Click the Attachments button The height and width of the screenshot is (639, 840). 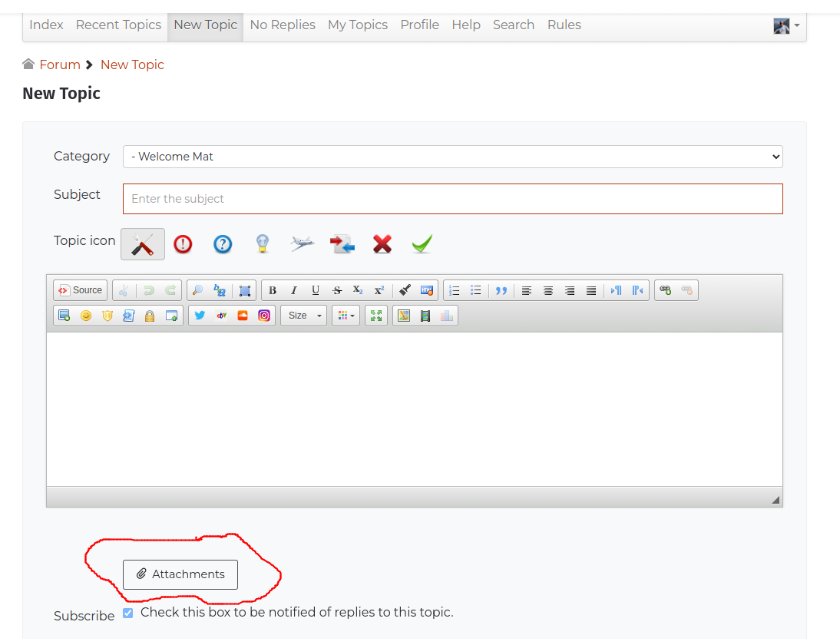click(x=180, y=574)
